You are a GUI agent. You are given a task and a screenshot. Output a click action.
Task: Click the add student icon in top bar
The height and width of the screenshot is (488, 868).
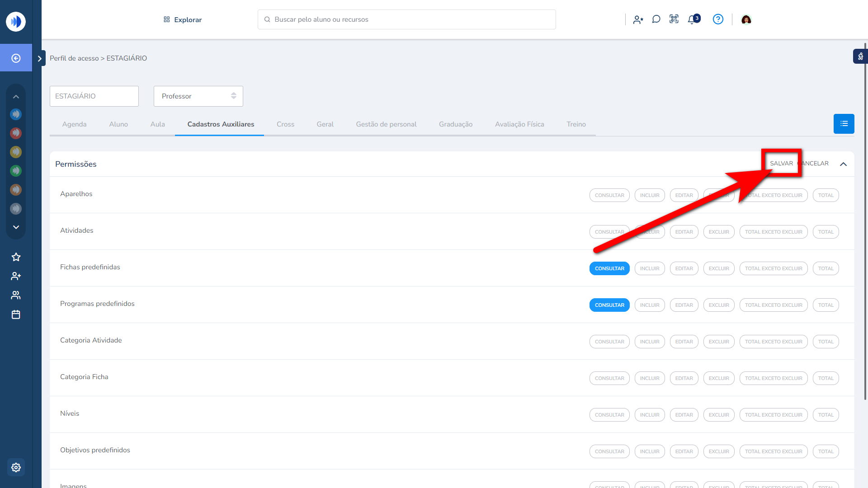pos(638,19)
